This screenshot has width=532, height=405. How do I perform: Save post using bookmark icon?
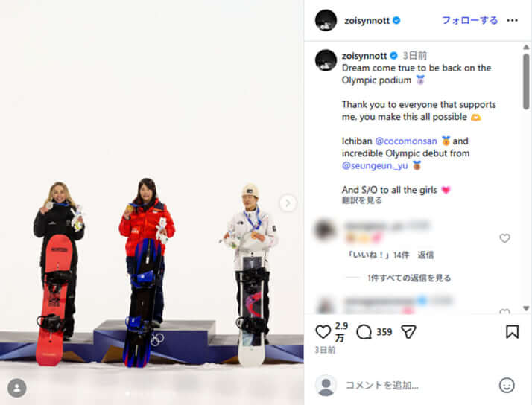pyautogui.click(x=512, y=332)
